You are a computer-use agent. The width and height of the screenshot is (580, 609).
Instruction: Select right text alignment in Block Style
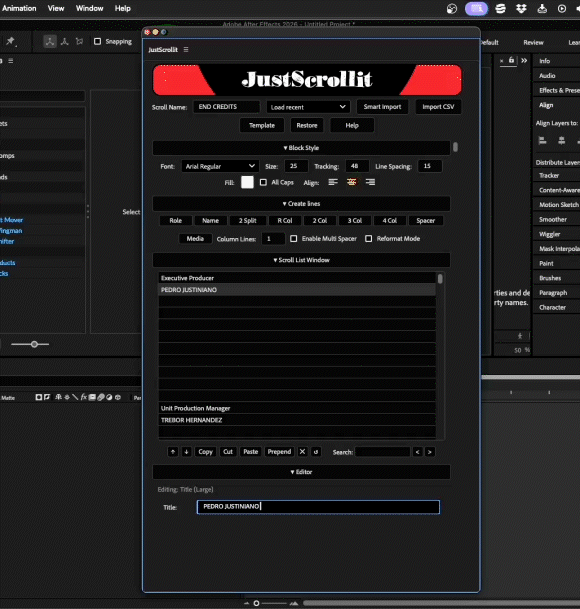[x=370, y=182]
